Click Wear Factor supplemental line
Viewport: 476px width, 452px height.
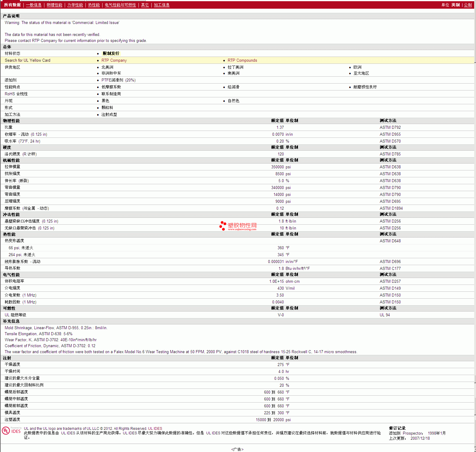pyautogui.click(x=51, y=340)
